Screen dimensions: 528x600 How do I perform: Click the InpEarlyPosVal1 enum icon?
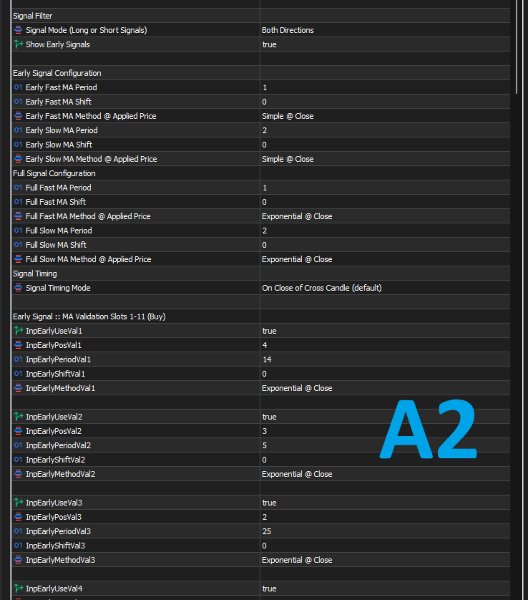pyautogui.click(x=18, y=345)
